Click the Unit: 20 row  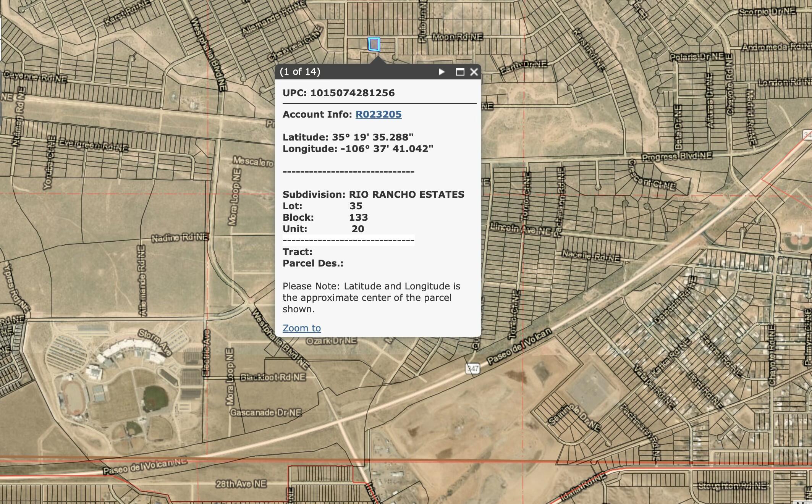tap(324, 229)
